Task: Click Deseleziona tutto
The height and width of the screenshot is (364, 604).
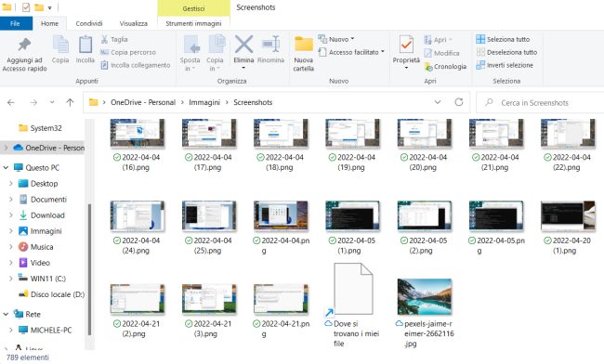Action: tap(506, 52)
